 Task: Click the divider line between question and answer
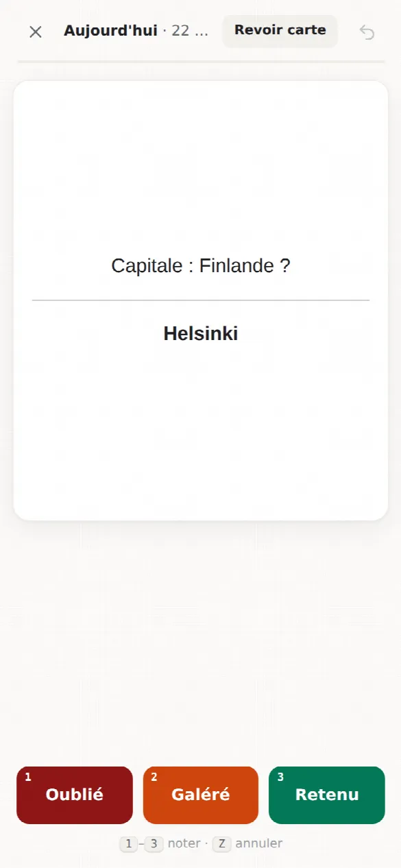[201, 300]
